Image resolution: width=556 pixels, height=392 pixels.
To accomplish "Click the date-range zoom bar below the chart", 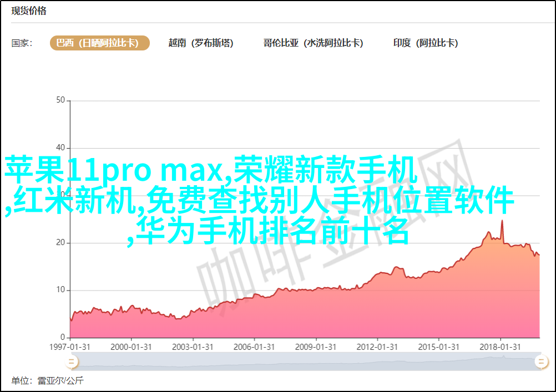I will click(305, 362).
